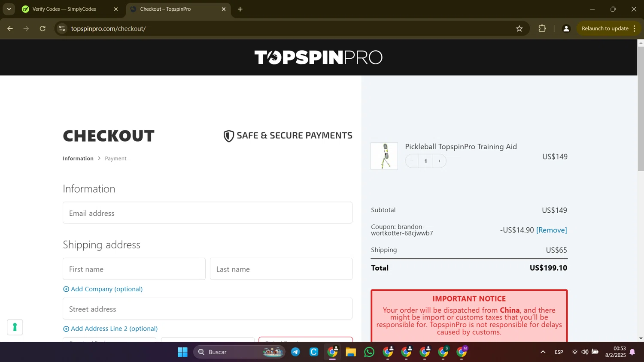The width and height of the screenshot is (644, 362).
Task: Select the Pickleball TopspinPro Training Aid title
Action: 461,147
